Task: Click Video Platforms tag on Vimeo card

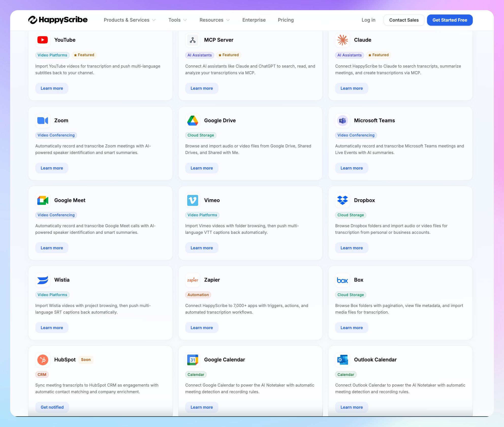Action: (202, 215)
